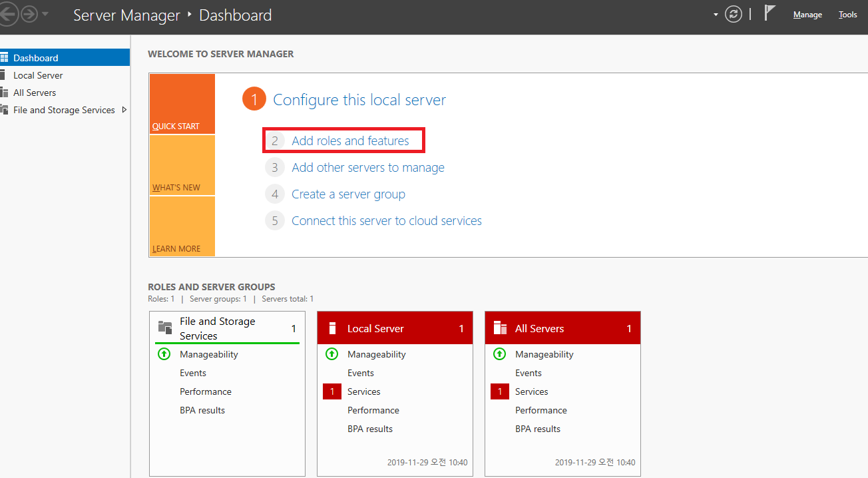Click red Services alert badge in Local Server tile
Viewport: 868px width, 478px height.
(x=332, y=391)
